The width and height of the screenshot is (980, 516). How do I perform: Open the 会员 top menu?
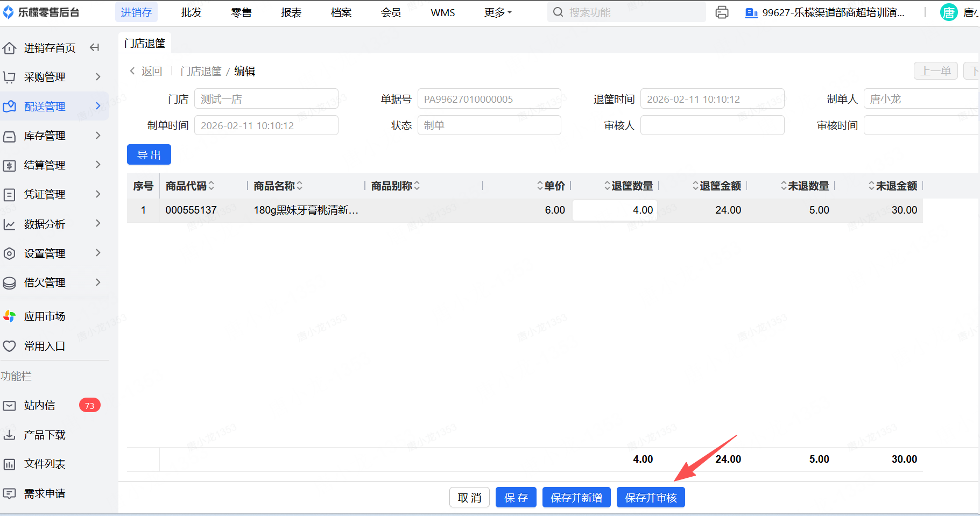coord(391,12)
